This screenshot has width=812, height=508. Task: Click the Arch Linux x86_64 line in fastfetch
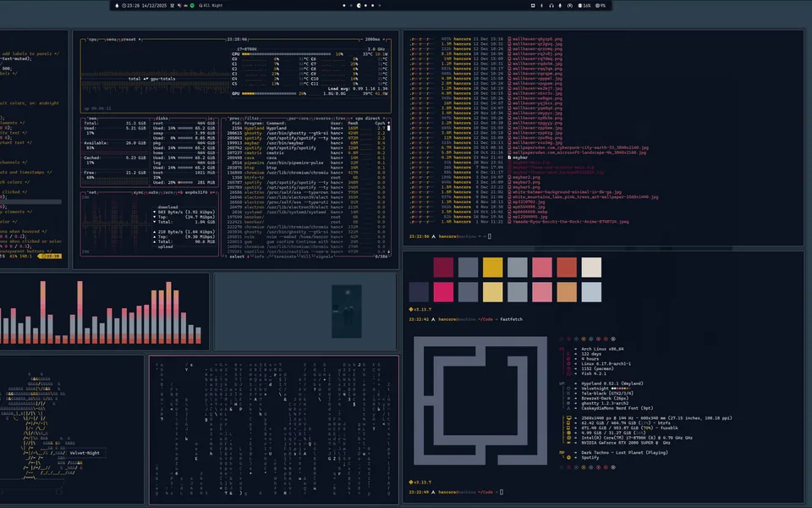[602, 350]
